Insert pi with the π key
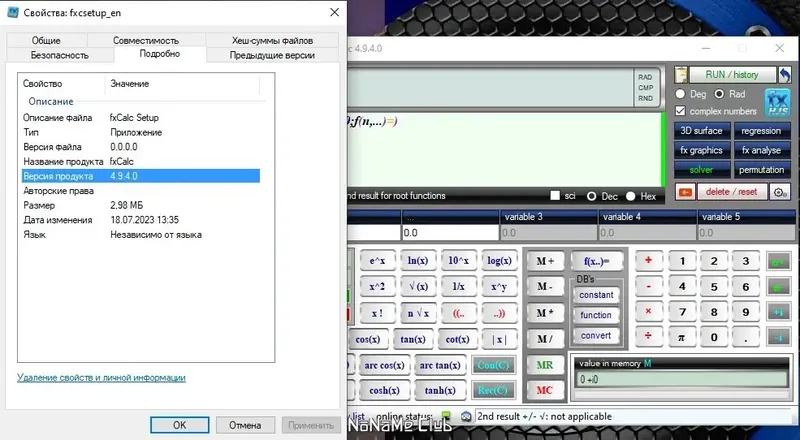This screenshot has height=440, width=800. pyautogui.click(x=681, y=337)
